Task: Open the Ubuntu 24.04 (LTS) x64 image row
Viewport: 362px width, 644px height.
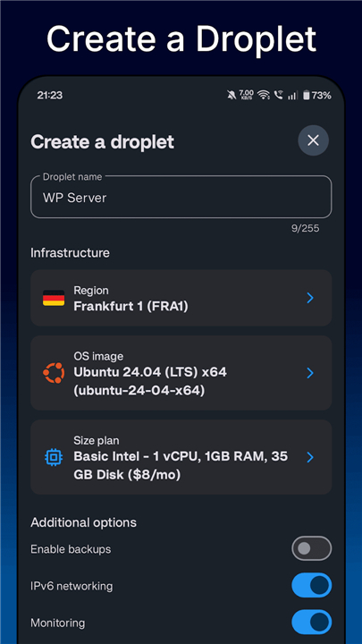Action: click(x=181, y=373)
